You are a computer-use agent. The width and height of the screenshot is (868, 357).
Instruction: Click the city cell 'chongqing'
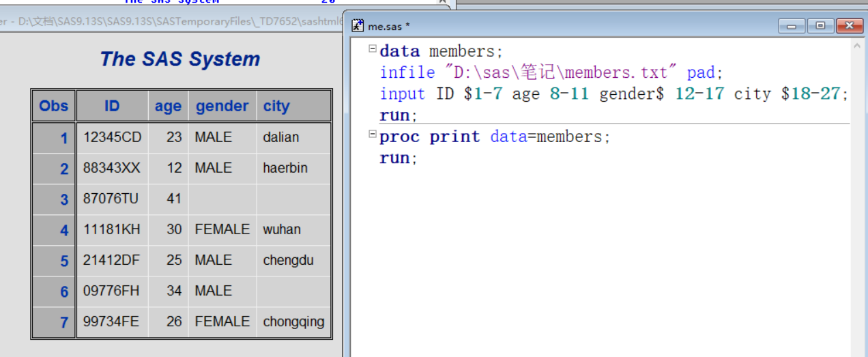click(294, 322)
